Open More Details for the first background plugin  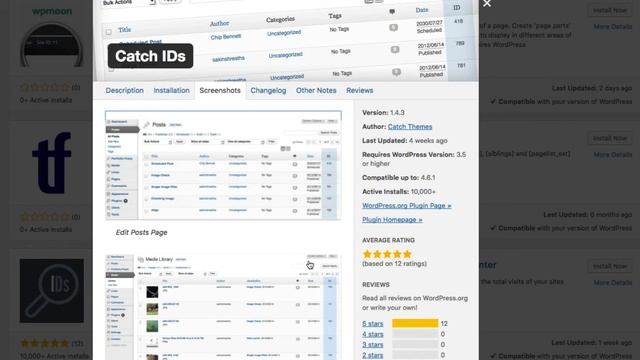(x=613, y=27)
